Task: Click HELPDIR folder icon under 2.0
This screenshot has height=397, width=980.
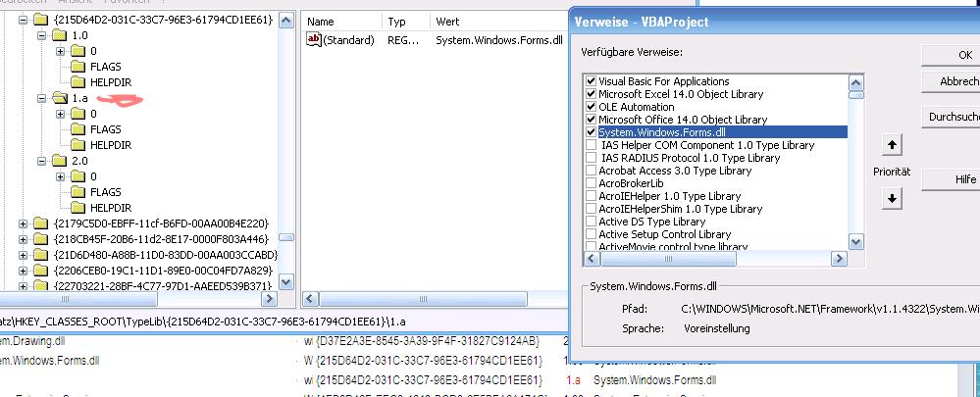Action: (78, 208)
